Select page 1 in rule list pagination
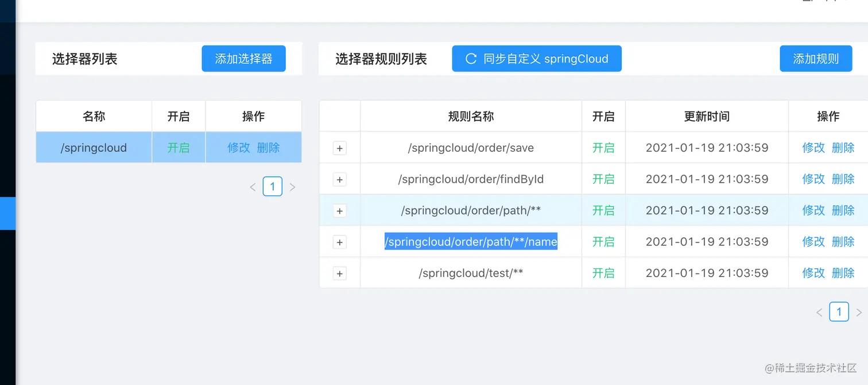 pyautogui.click(x=839, y=312)
